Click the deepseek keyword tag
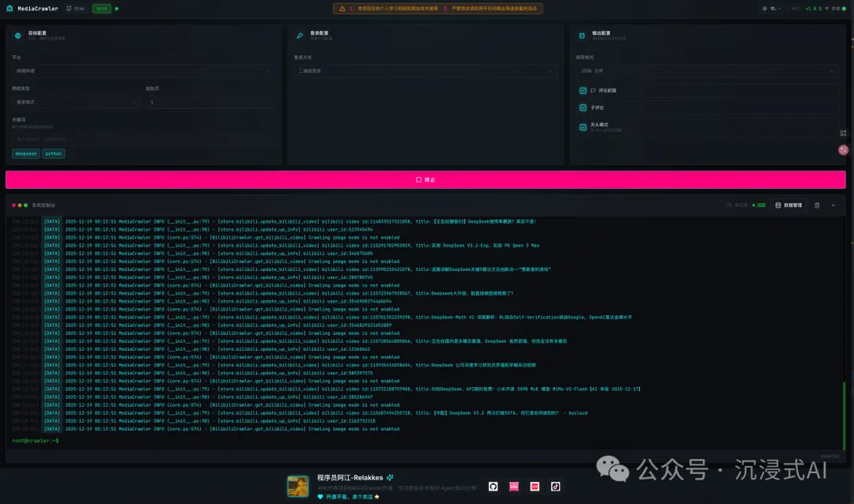854x504 pixels. tap(25, 153)
